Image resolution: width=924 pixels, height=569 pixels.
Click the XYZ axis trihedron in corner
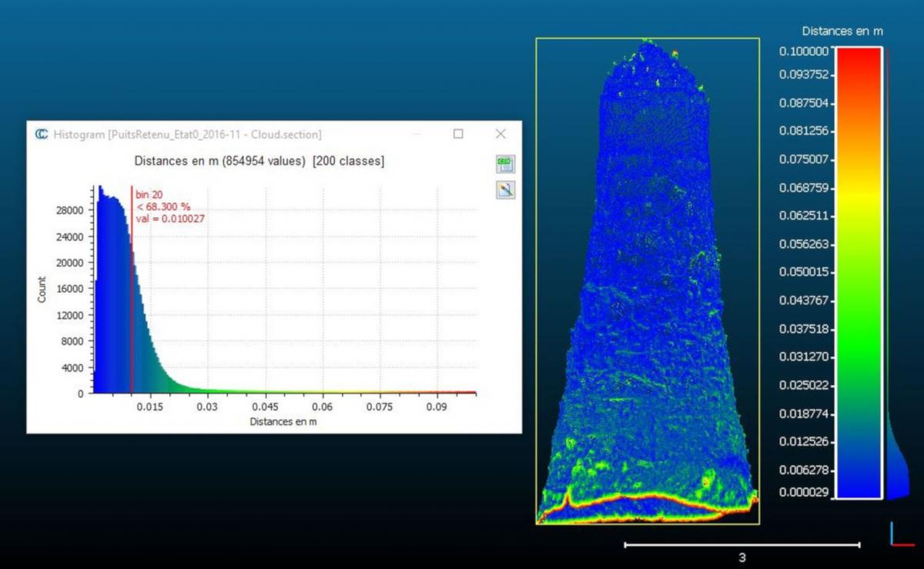pos(899,536)
